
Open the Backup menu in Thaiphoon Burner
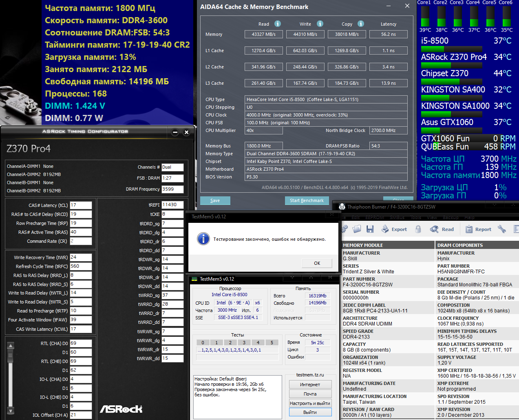pyautogui.click(x=451, y=218)
